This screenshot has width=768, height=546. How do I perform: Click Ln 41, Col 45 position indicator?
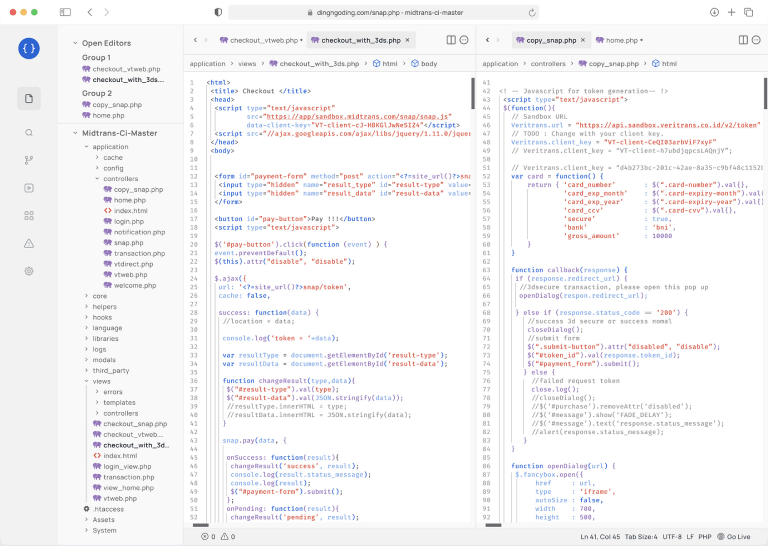600,537
